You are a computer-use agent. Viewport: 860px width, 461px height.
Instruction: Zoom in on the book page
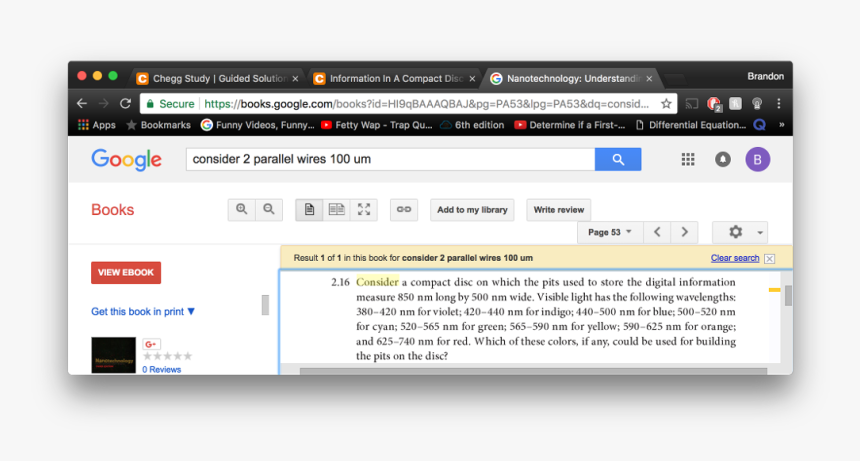(x=242, y=209)
